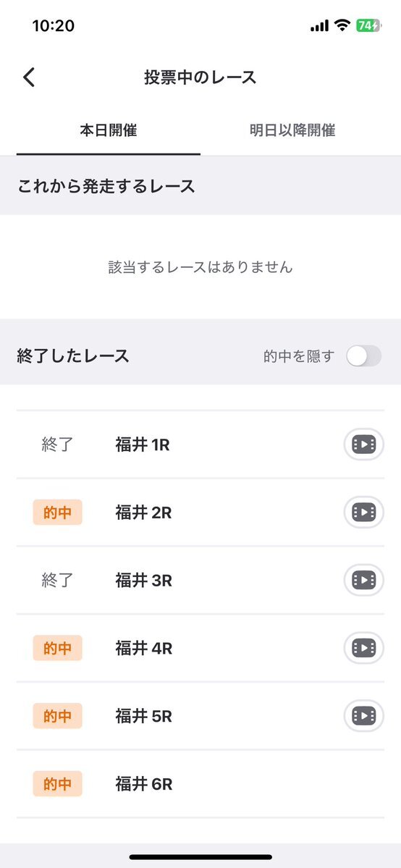Tap the battery status icon

[x=368, y=25]
